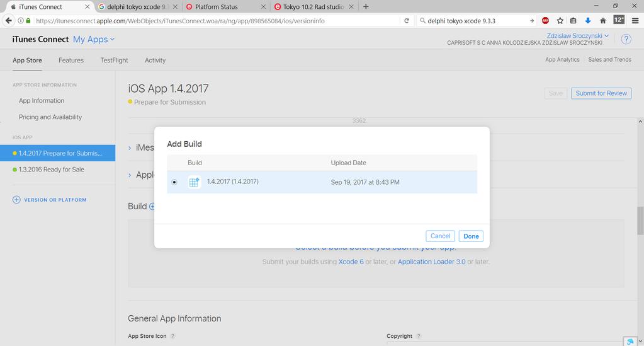Open the Activity tab
Screen dimensions: 644x346
tap(155, 60)
